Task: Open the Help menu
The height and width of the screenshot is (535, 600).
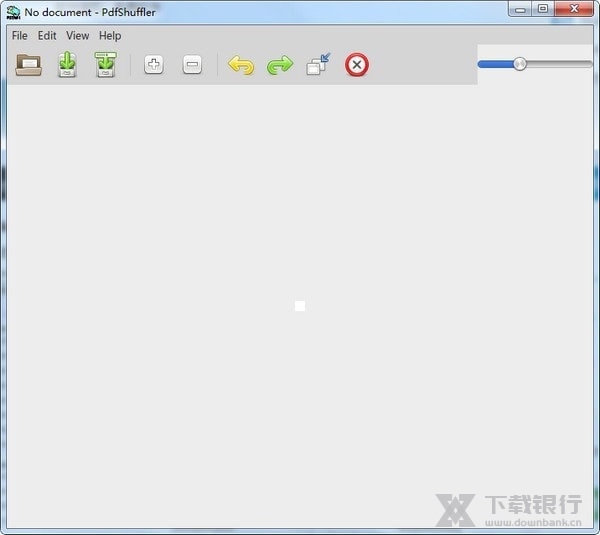Action: coord(110,36)
